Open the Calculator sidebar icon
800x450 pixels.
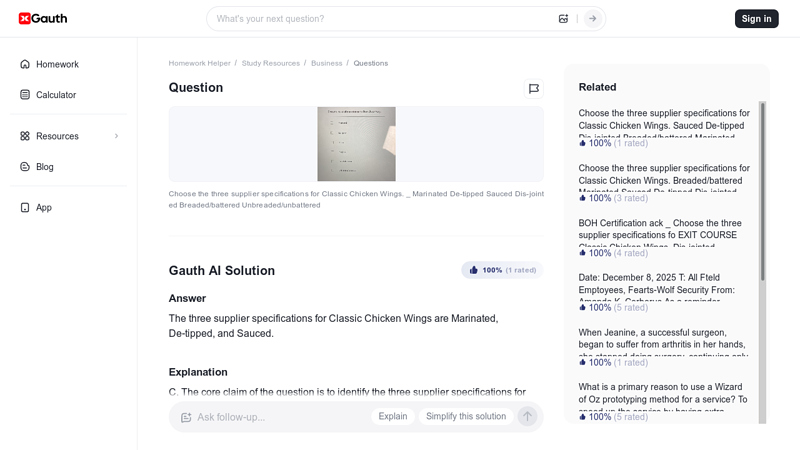(x=25, y=94)
